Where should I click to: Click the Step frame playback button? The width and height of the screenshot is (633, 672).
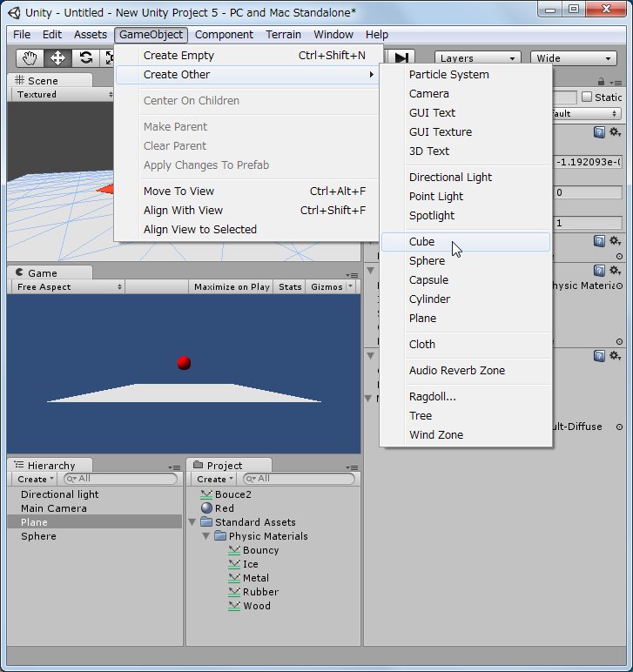[401, 57]
